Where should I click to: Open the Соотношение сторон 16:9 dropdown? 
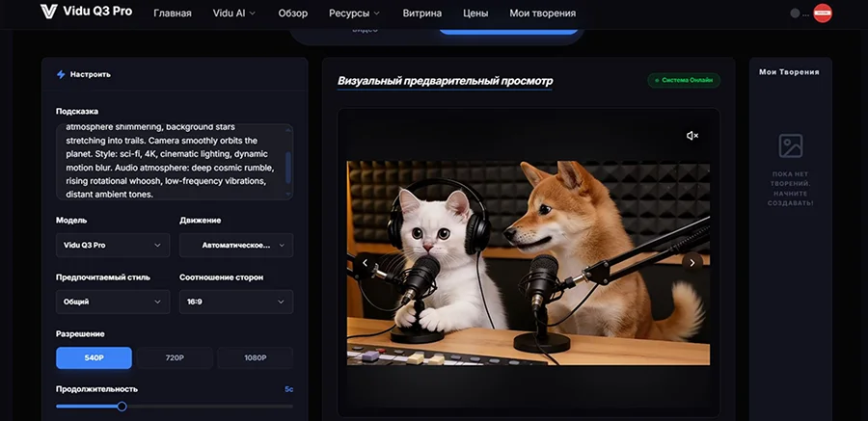pyautogui.click(x=236, y=303)
